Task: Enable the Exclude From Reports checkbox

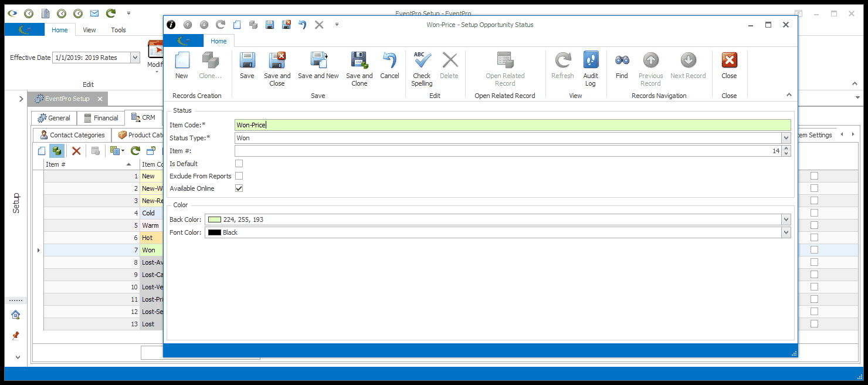Action: point(239,176)
